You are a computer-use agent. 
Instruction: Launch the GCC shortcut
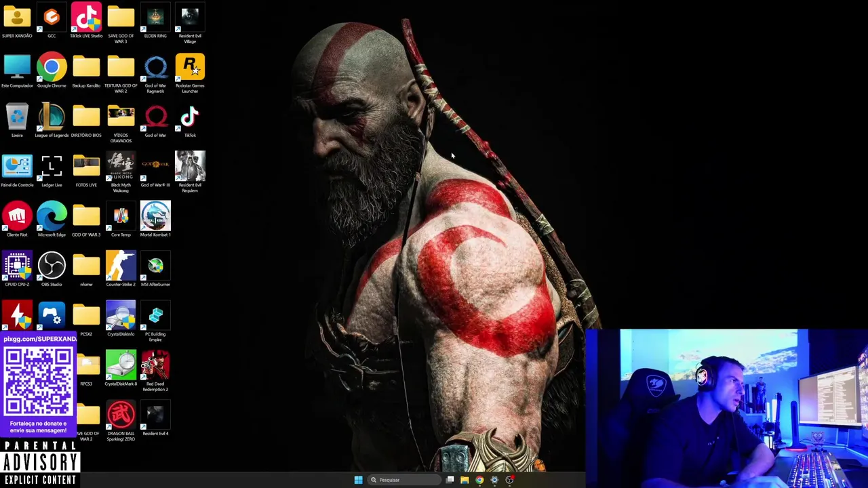pyautogui.click(x=52, y=22)
